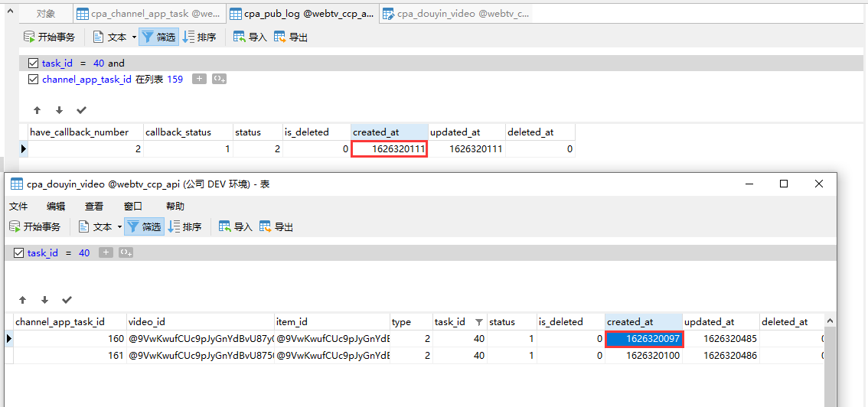Click channel_app_task_id field in filter
868x407 pixels.
click(87, 79)
